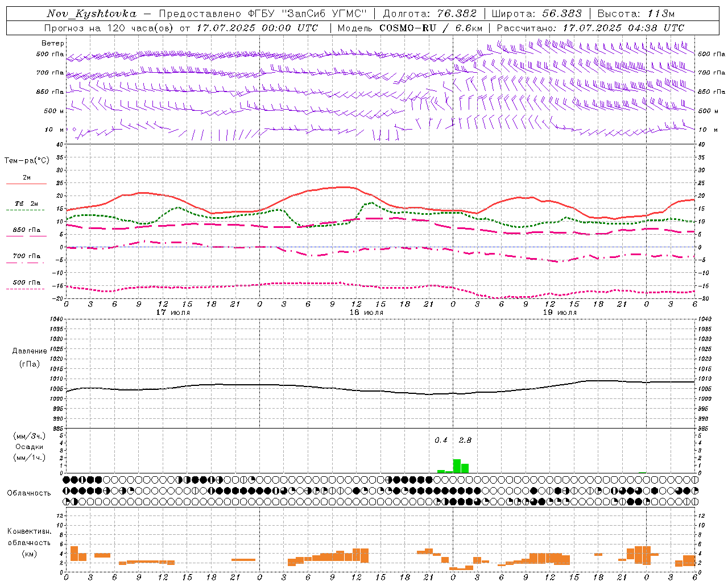The image size is (728, 582).
Task: Click the precipitation total value 2.8
Action: click(465, 440)
